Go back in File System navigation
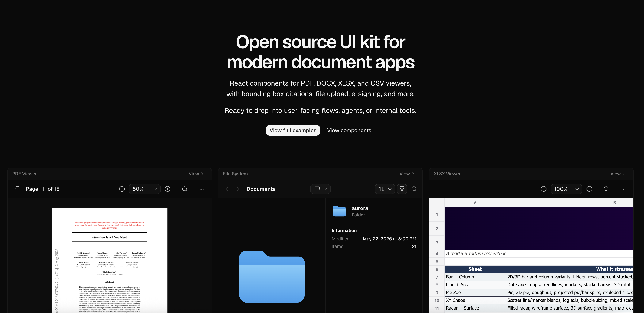The height and width of the screenshot is (313, 644). point(227,189)
